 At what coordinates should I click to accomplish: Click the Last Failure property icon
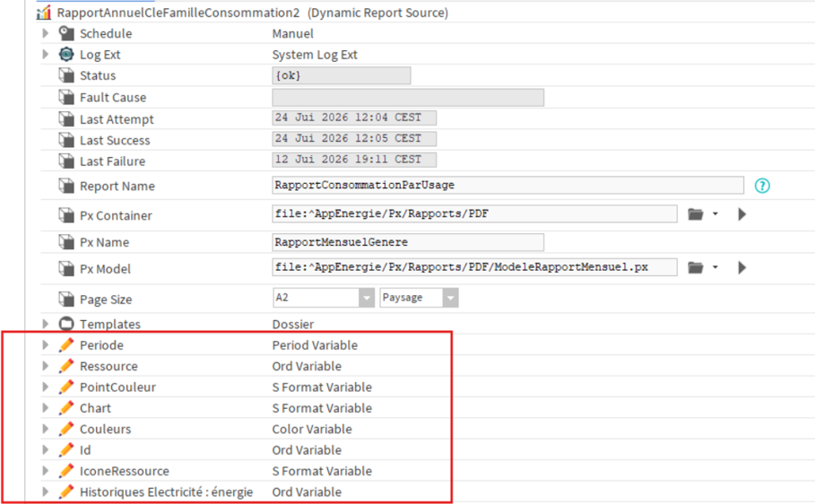(x=66, y=161)
